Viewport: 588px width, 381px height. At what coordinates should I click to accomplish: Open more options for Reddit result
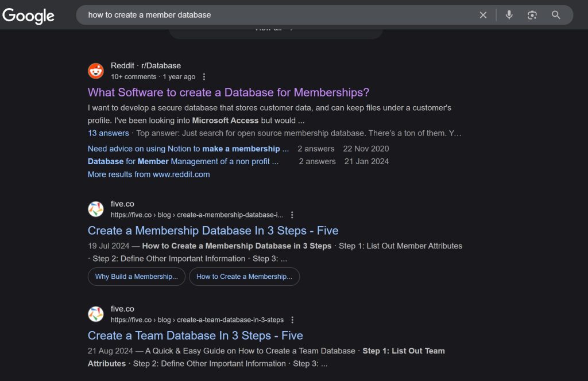(x=204, y=77)
